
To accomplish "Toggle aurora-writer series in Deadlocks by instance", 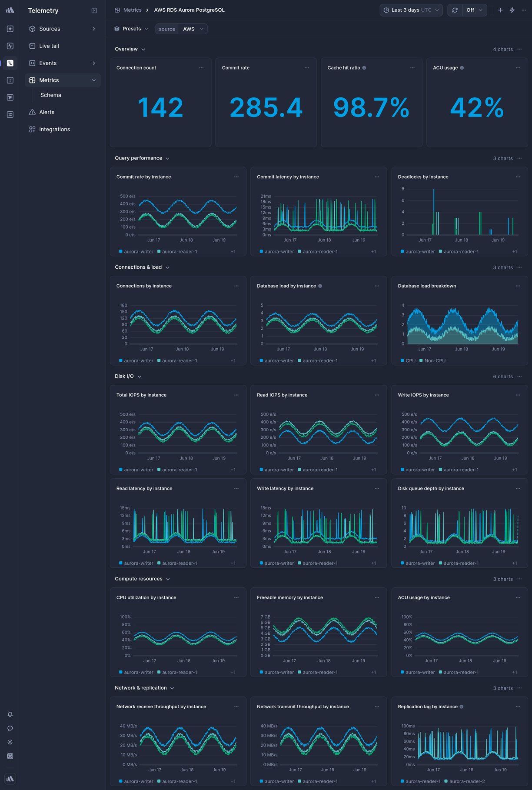I will pyautogui.click(x=418, y=251).
